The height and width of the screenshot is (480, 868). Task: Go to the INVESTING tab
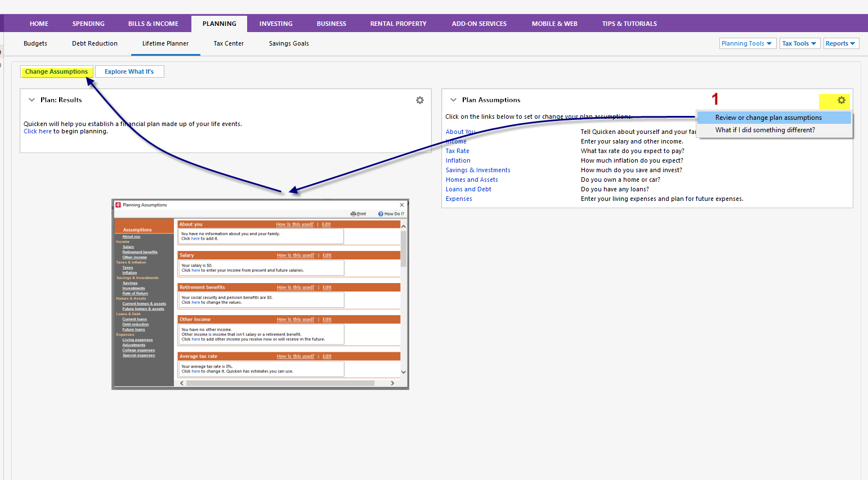coord(276,24)
